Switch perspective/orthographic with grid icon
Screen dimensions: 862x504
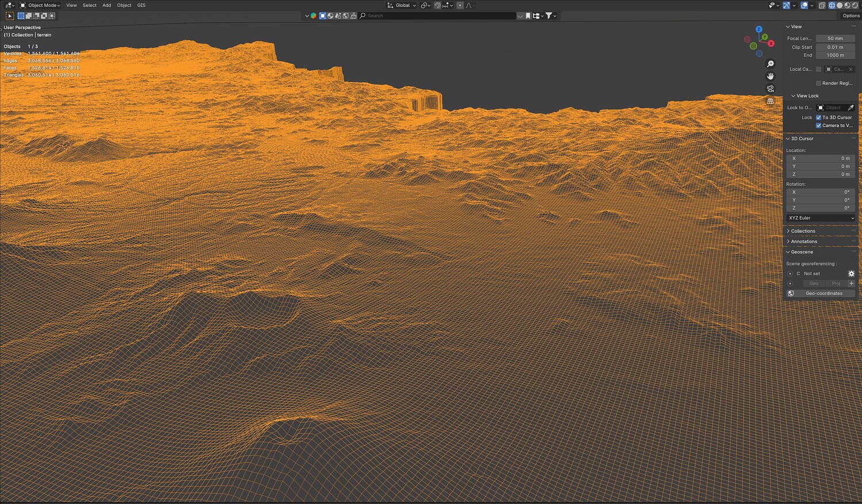[771, 101]
